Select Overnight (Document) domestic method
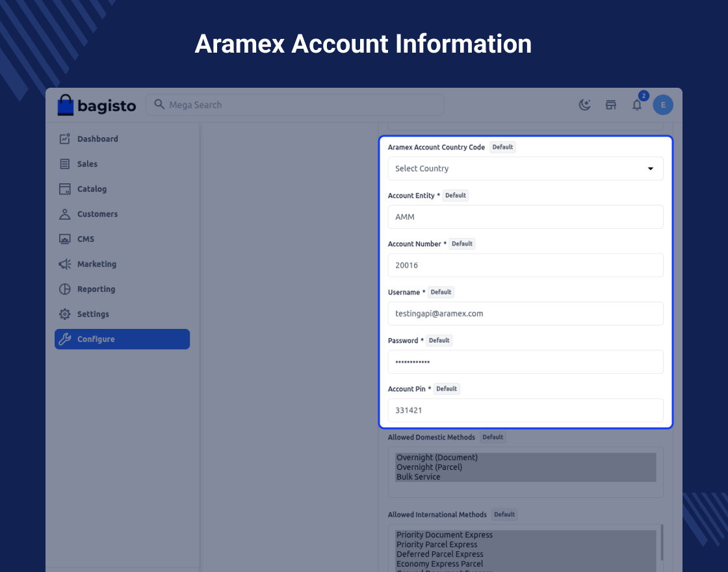This screenshot has width=728, height=572. click(x=526, y=458)
